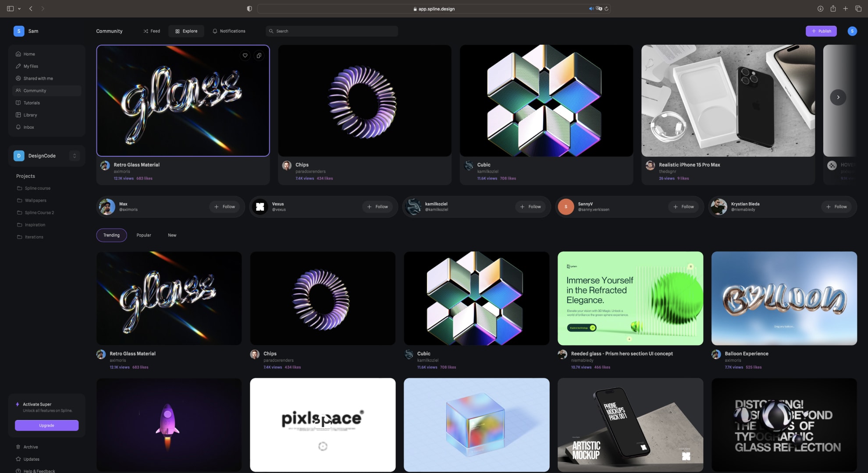Click the copy link icon on Retro Glass Material
The height and width of the screenshot is (473, 868).
point(259,55)
